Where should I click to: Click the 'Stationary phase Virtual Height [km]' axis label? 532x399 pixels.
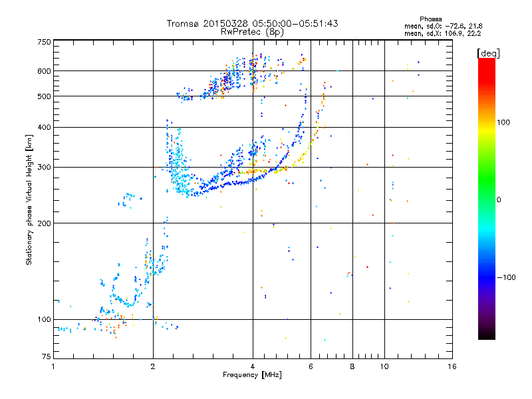[29, 199]
